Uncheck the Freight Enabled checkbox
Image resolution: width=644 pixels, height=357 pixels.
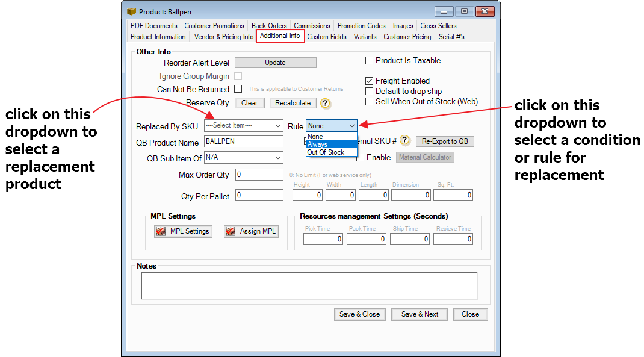(370, 81)
